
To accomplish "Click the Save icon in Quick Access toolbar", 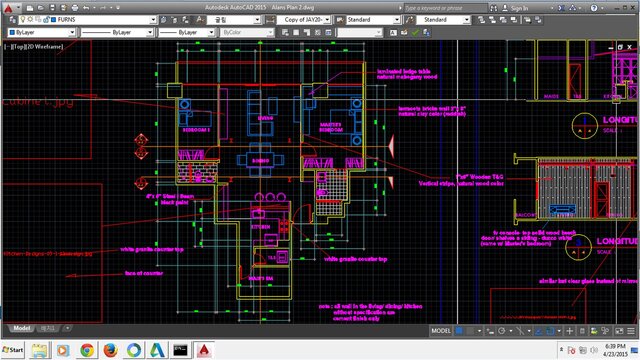I will coord(52,8).
